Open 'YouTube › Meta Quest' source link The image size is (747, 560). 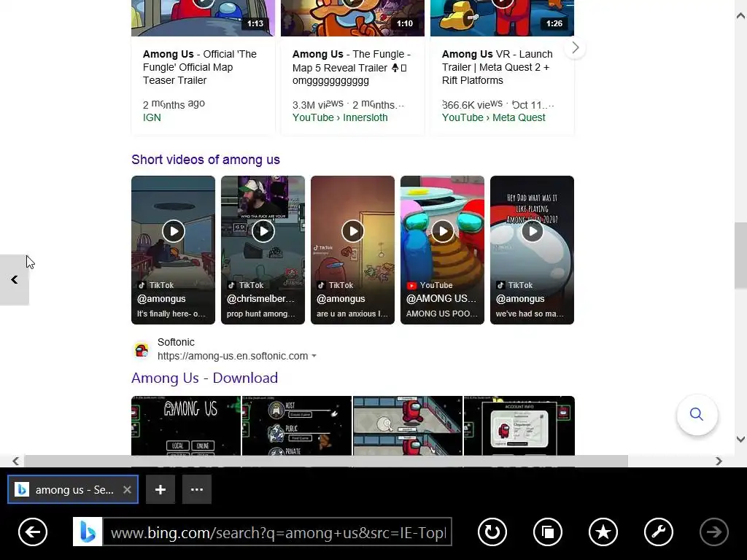point(493,117)
